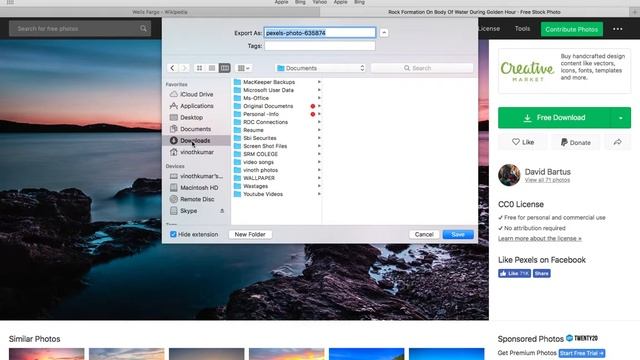Viewport: 640px width, 360px height.
Task: Open the group-by arrangement dropdown
Action: tap(244, 68)
